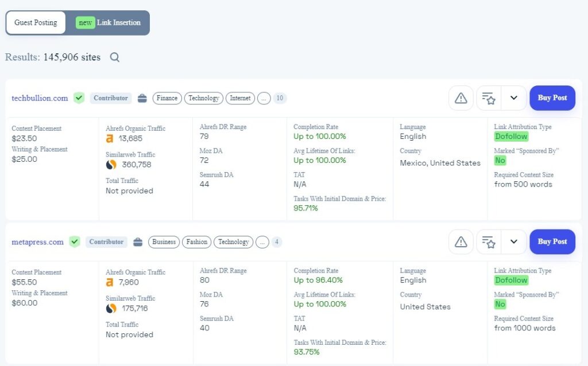Click the warning triangle icon for techbullion.com
This screenshot has width=588, height=366.
[461, 98]
